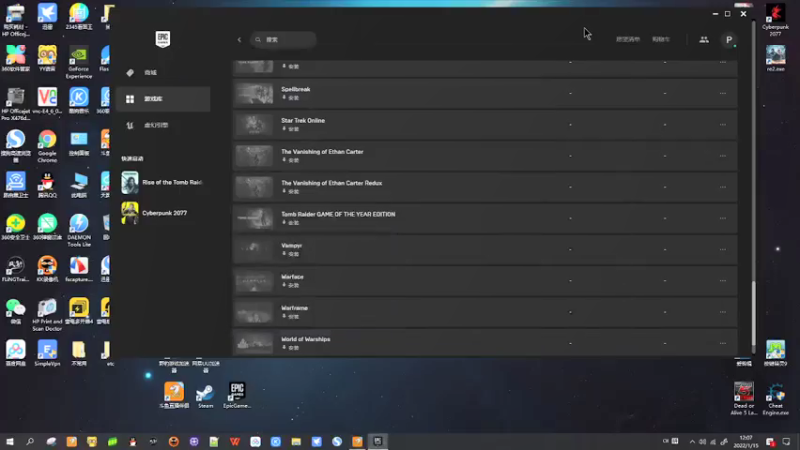
Task: Open SimpleVpn desktop shortcut
Action: (47, 354)
